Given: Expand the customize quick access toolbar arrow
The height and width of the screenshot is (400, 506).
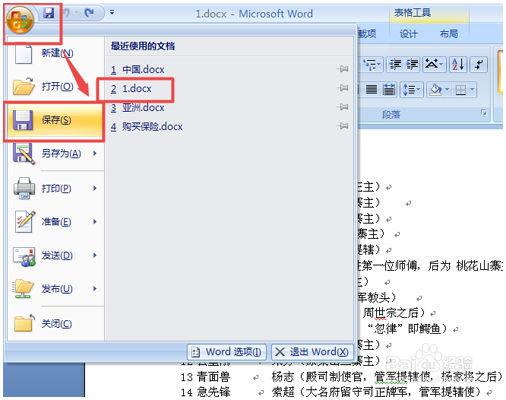Looking at the screenshot, I should pos(112,13).
